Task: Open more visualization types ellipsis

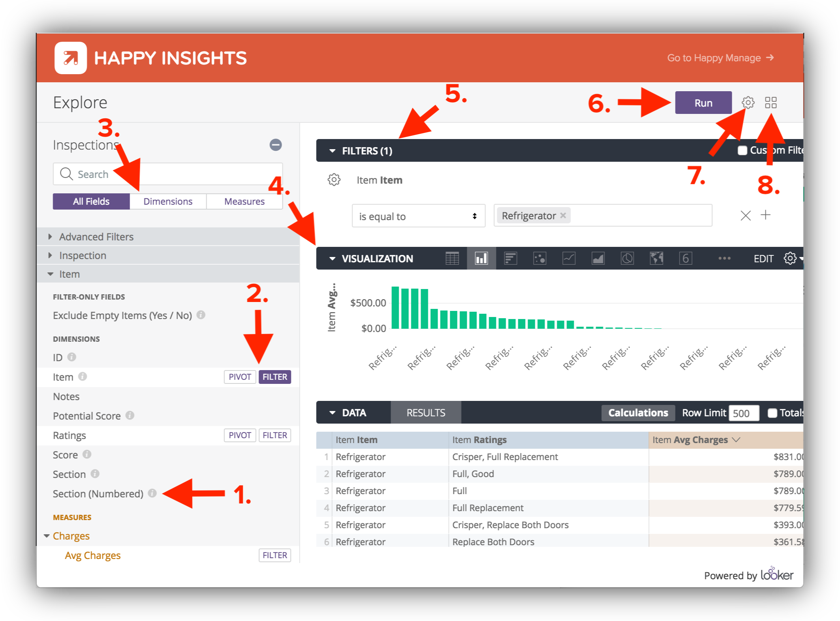Action: point(725,258)
